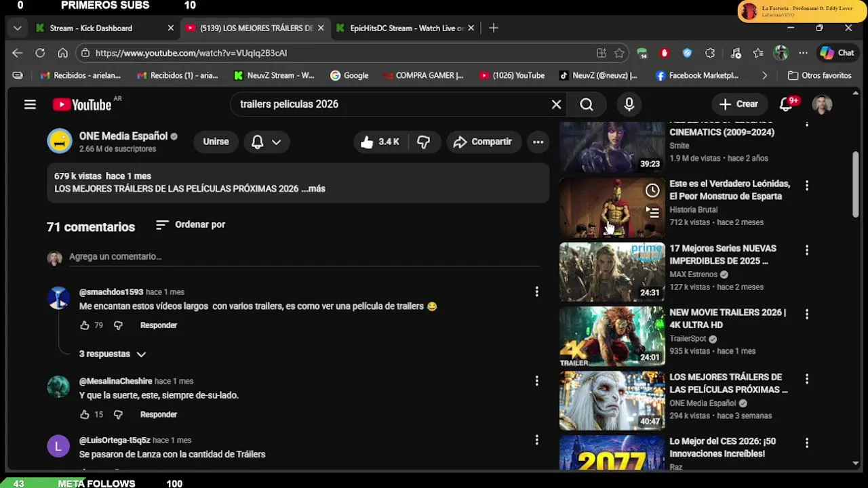Viewport: 868px width, 488px height.
Task: Dislike the comment by @smachdos1593
Action: coord(118,325)
